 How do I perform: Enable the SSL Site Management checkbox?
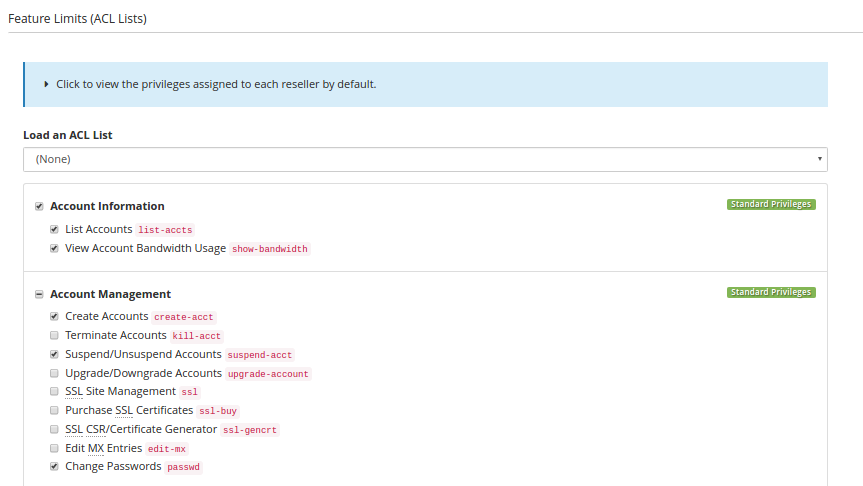tap(54, 392)
